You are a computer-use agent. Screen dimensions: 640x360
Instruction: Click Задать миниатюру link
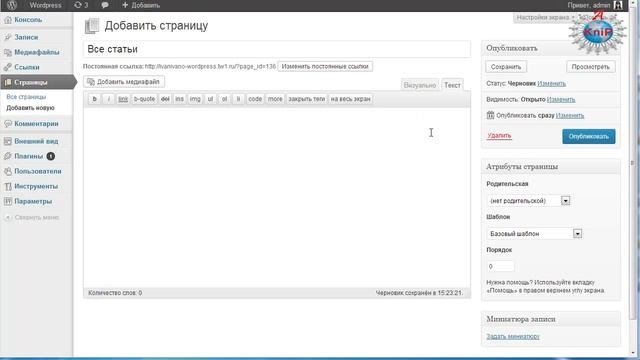[x=513, y=336]
